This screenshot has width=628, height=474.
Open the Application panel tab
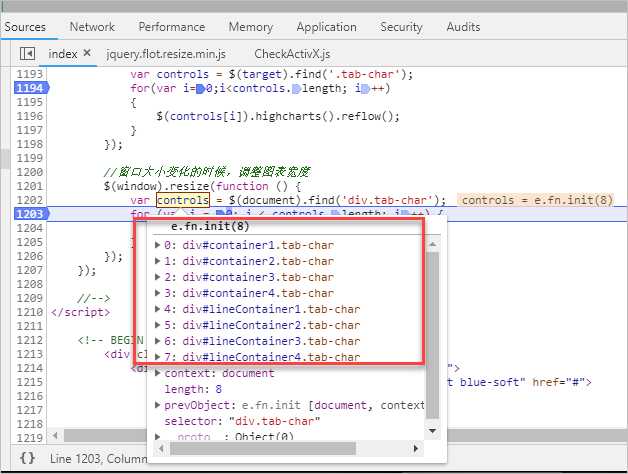(x=326, y=27)
